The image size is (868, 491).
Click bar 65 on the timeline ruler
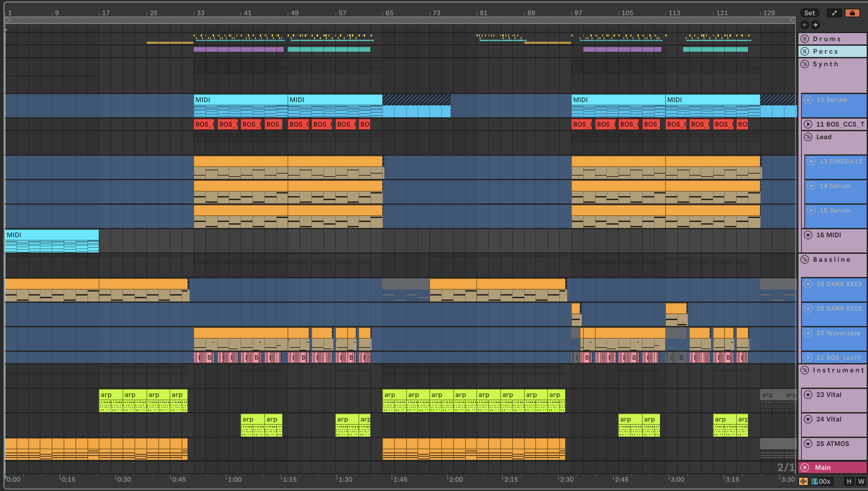point(389,13)
